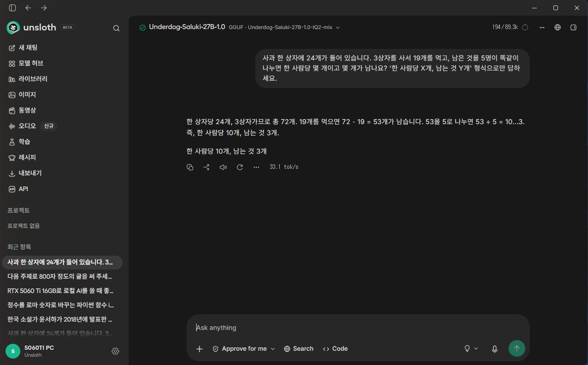Toggle the left sidebar panel icon

point(12,8)
